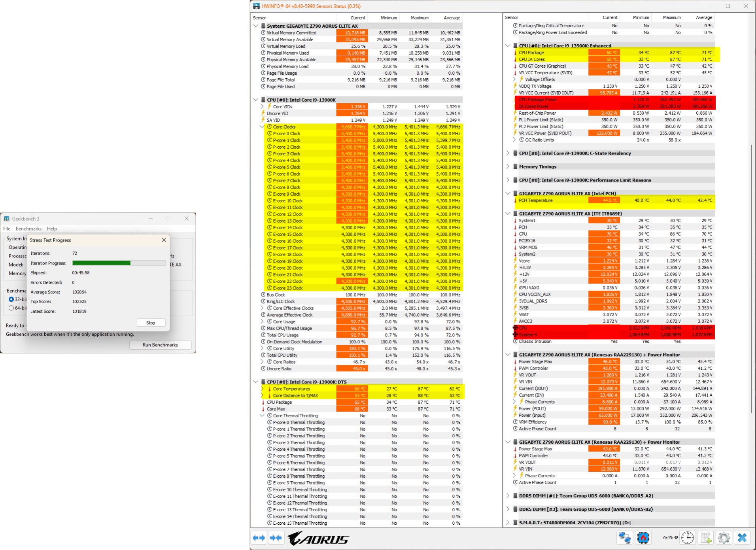Image resolution: width=756 pixels, height=550 pixels.
Task: Expand the S.M.A.R.T. ST4000DM004 section
Action: coord(508,523)
